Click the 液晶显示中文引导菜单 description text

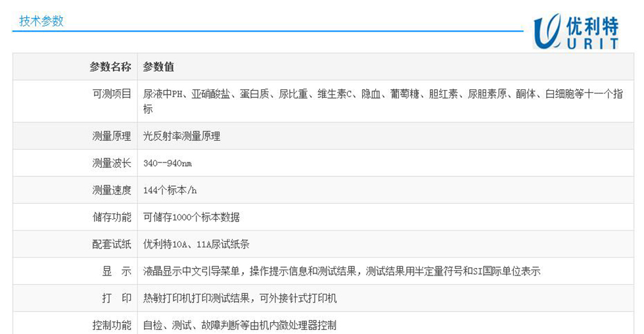342,271
